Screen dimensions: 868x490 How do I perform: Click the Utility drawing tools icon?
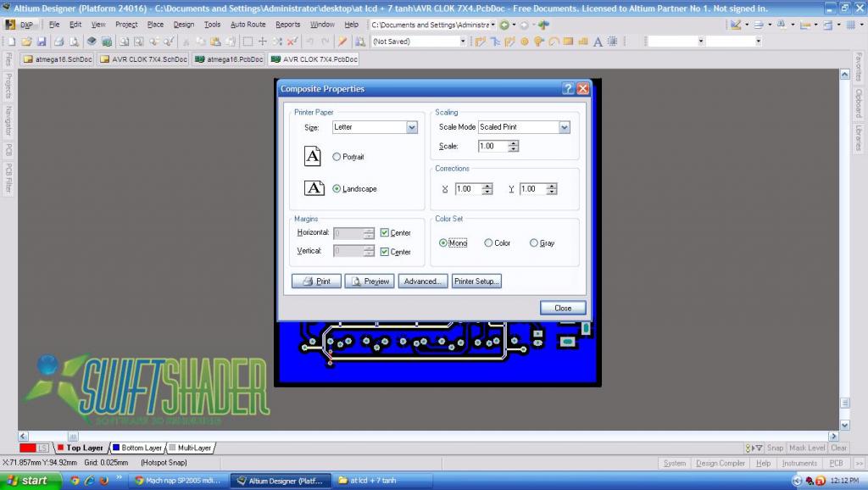click(x=736, y=25)
